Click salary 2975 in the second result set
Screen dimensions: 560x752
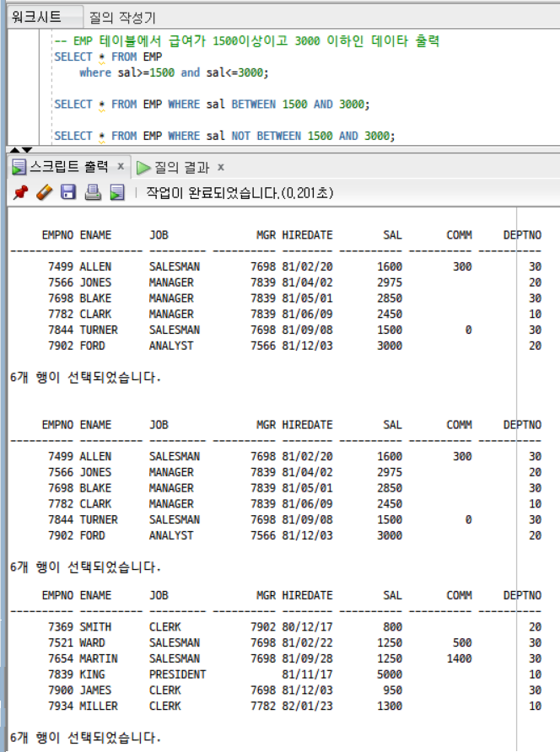390,472
